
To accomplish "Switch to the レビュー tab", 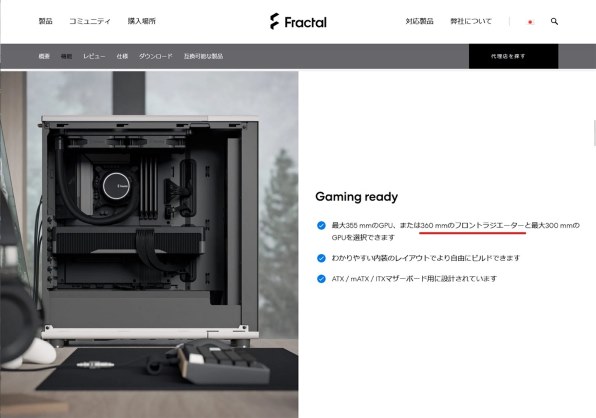I will coord(94,56).
